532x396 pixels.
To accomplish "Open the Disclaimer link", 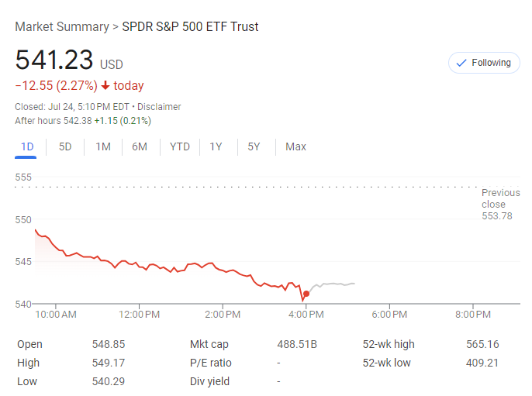I will pos(159,107).
